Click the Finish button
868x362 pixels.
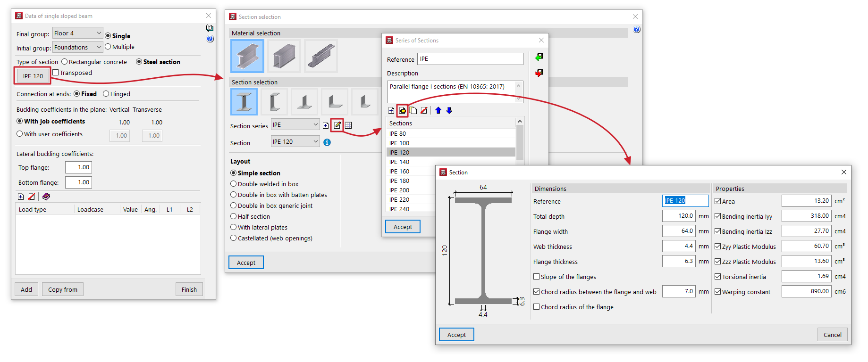189,289
